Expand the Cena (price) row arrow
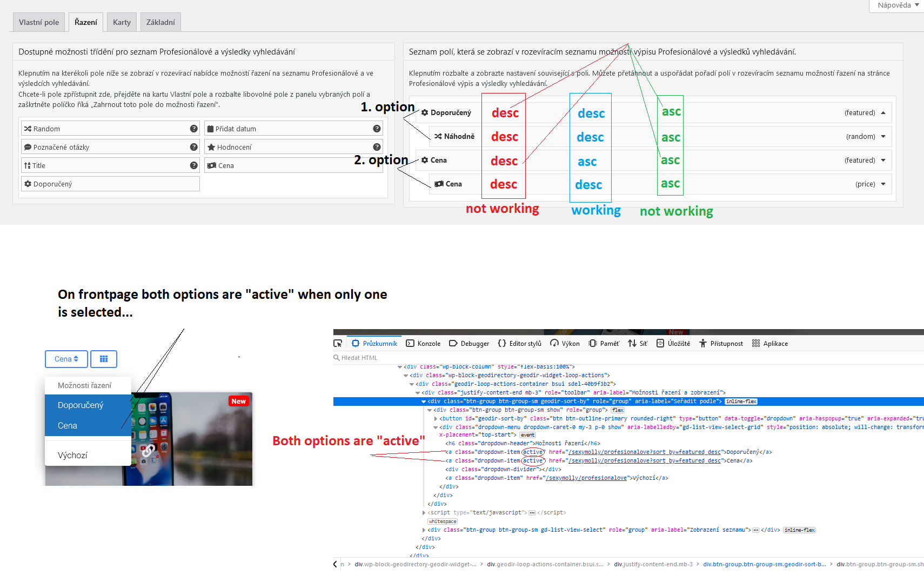Viewport: 924px width, 582px height. click(883, 184)
